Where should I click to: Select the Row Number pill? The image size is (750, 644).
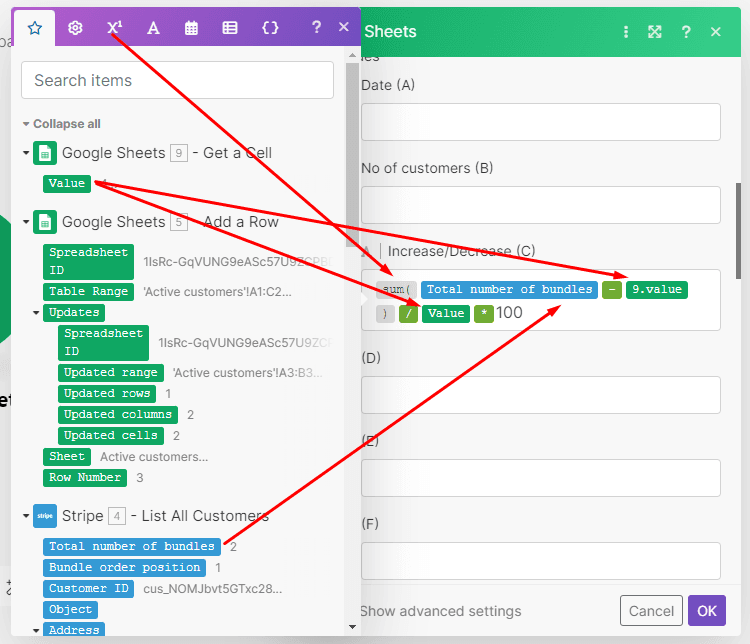(85, 478)
